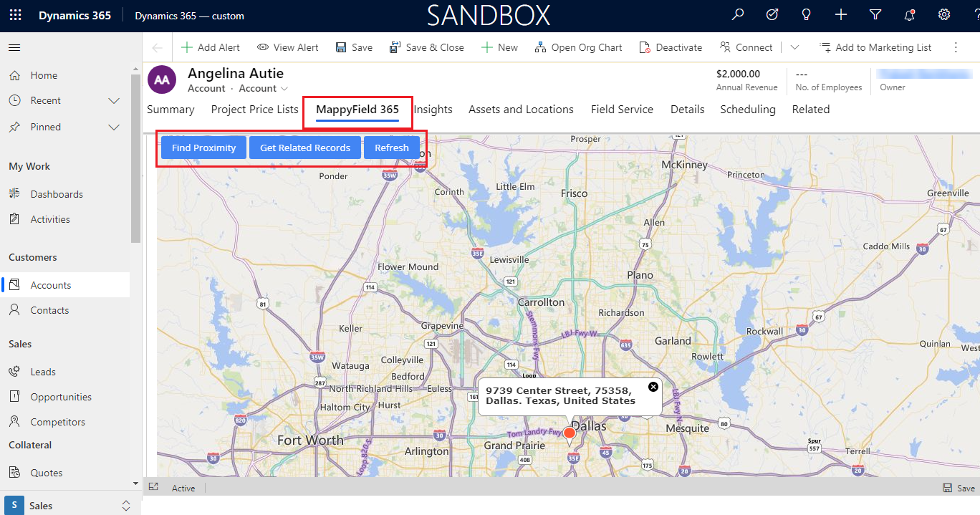Save the account record

pyautogui.click(x=354, y=47)
